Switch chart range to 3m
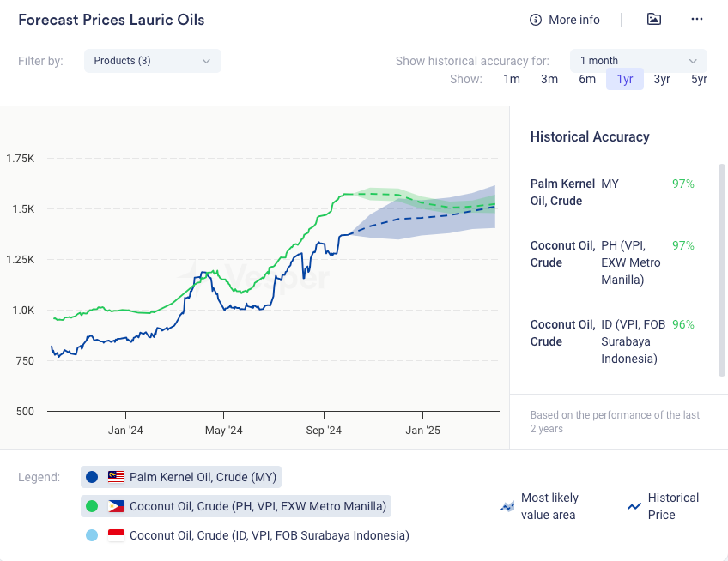Screen dimensions: 728x561 pos(549,79)
